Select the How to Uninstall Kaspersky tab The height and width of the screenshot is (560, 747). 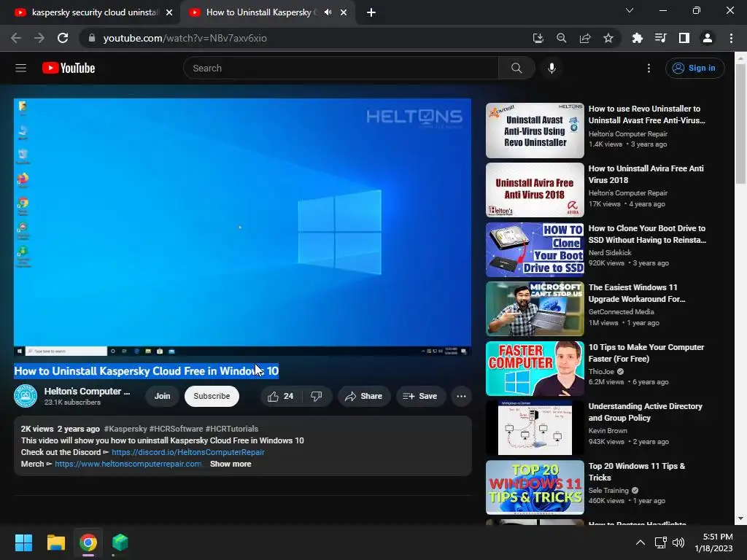tap(260, 12)
